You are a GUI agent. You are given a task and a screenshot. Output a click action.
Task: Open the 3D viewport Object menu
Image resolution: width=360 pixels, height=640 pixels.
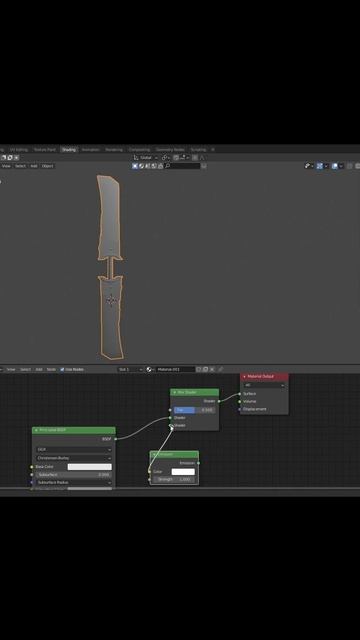47,166
